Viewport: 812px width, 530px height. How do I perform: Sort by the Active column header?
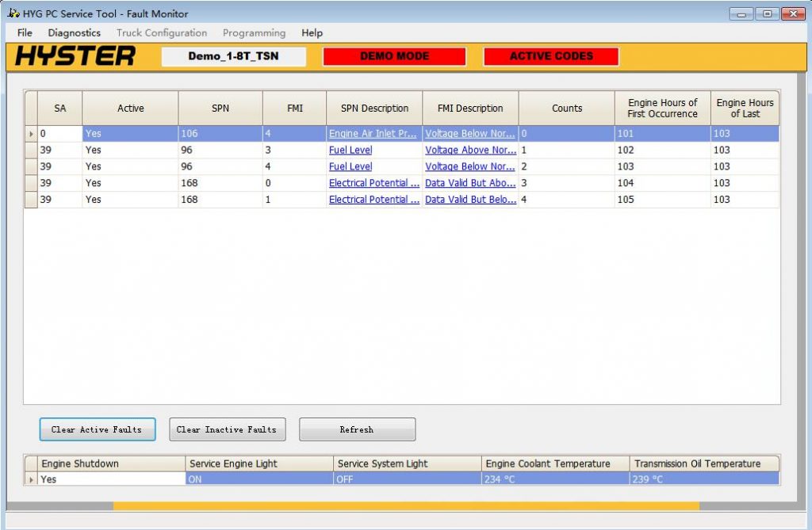pyautogui.click(x=131, y=109)
